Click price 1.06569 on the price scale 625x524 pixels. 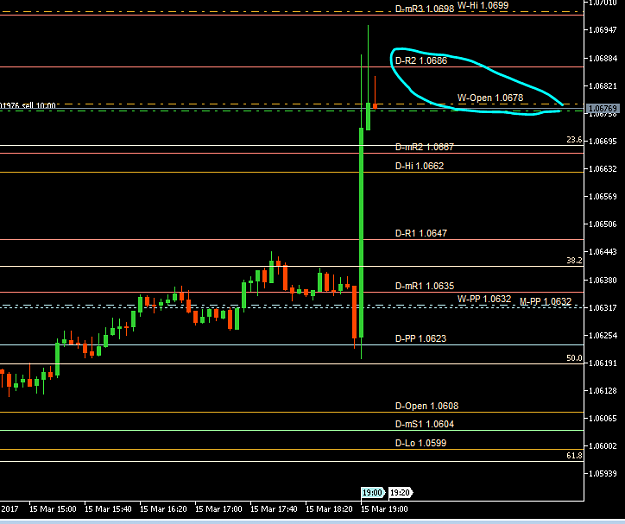coord(603,196)
